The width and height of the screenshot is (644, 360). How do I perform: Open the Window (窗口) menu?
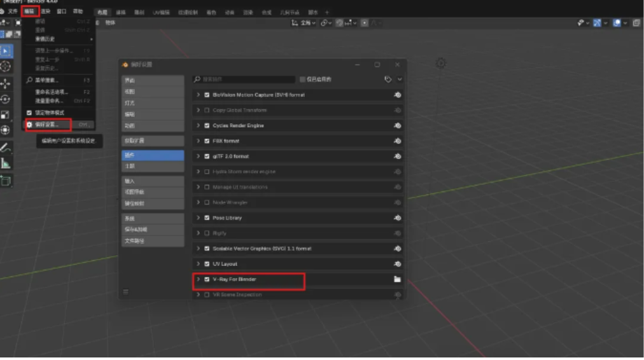coord(62,11)
